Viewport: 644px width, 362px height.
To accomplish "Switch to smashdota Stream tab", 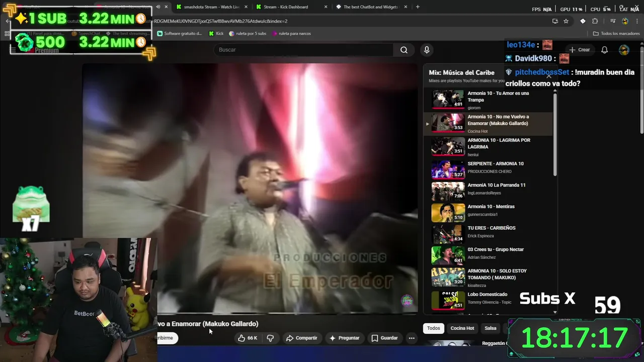I will point(210,7).
